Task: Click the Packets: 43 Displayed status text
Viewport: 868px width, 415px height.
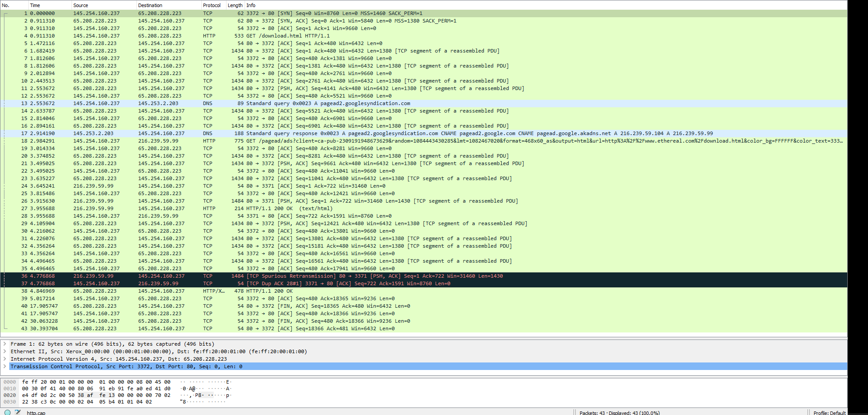Action: (619, 413)
